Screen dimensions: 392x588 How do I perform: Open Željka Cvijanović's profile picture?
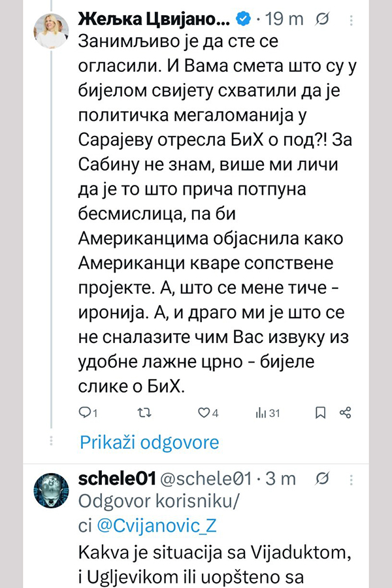click(x=52, y=30)
